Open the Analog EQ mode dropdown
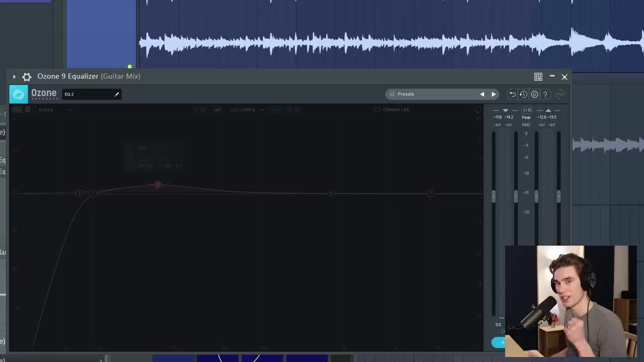This screenshot has height=362, width=644. pyautogui.click(x=54, y=110)
